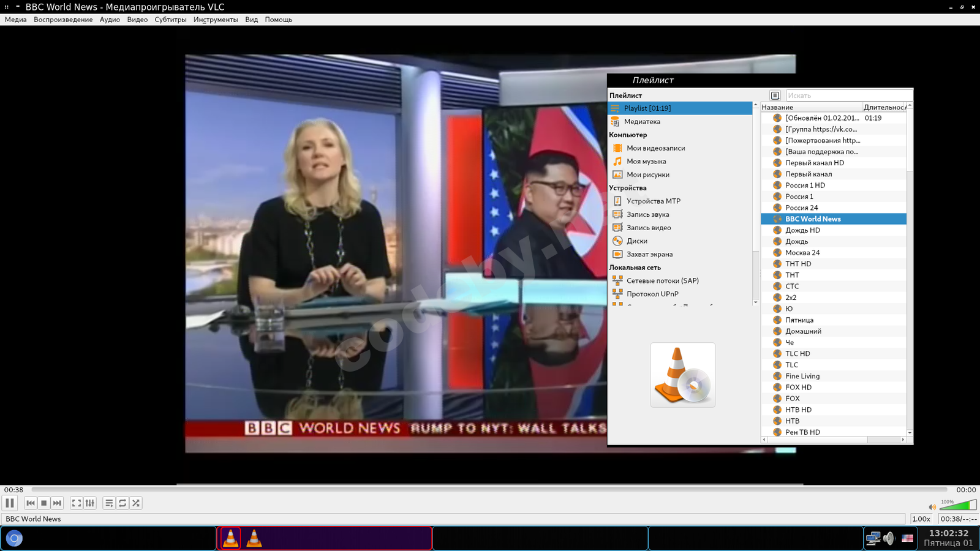Open the extended settings and effects dialog
The image size is (980, 551).
click(x=90, y=503)
